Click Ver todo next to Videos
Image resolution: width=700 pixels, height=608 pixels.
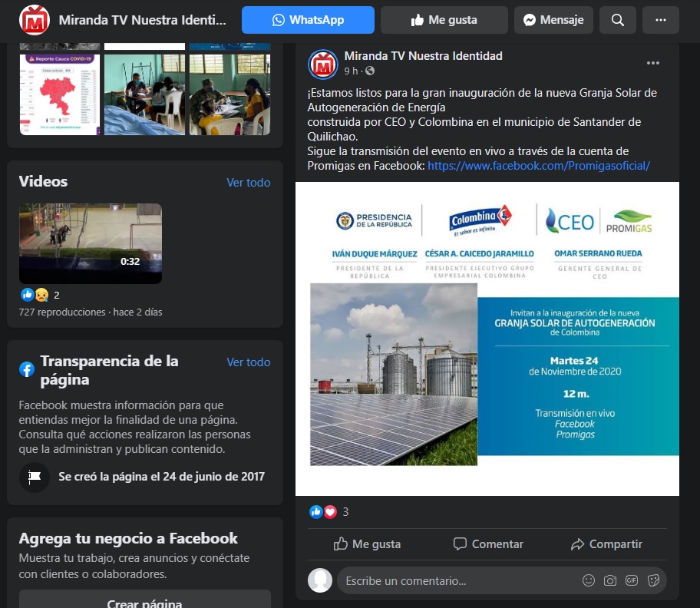(248, 183)
